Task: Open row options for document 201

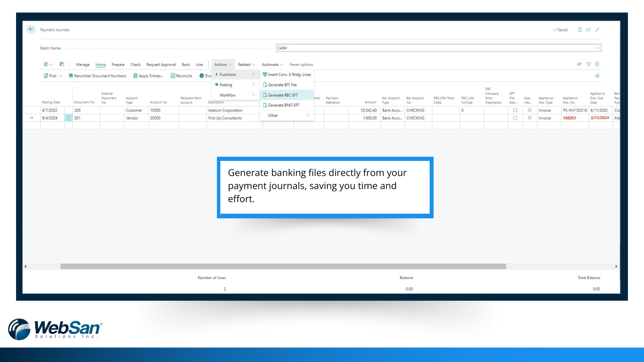Action: point(68,118)
